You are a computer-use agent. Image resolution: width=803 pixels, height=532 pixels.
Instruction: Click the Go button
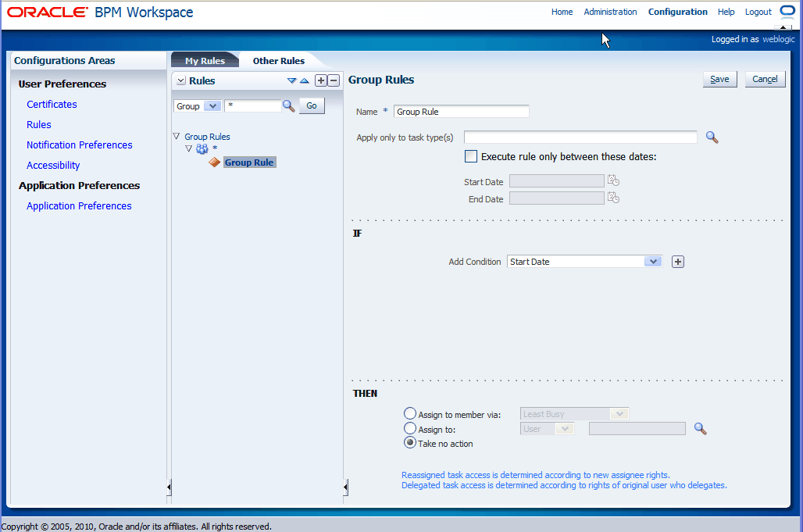tap(312, 105)
